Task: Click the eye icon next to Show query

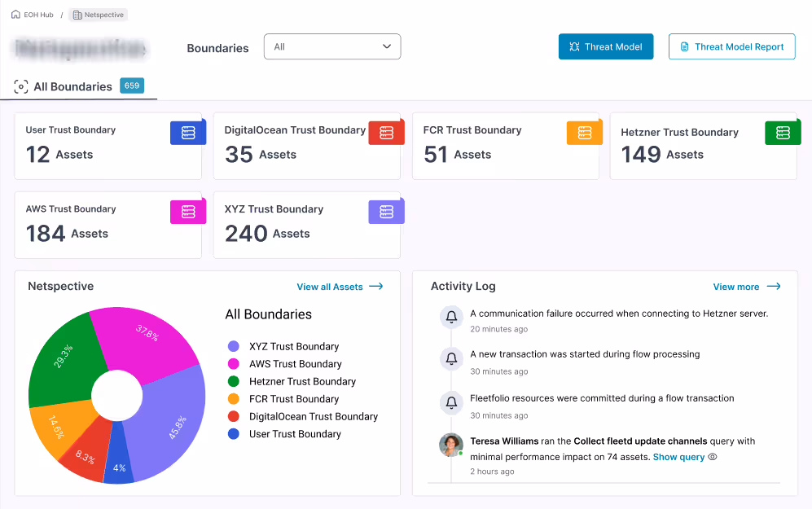Action: click(x=713, y=457)
